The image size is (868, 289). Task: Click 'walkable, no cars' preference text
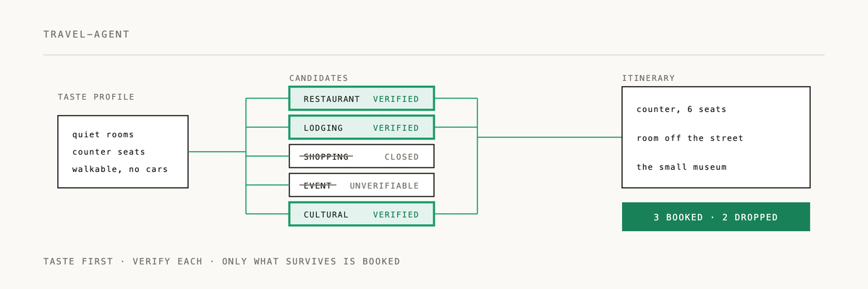120,169
